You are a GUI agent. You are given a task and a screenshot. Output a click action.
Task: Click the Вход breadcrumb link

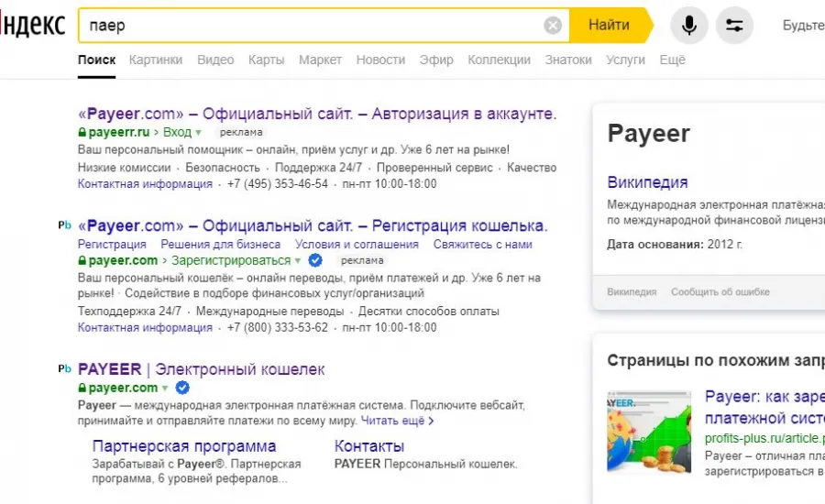click(x=177, y=132)
